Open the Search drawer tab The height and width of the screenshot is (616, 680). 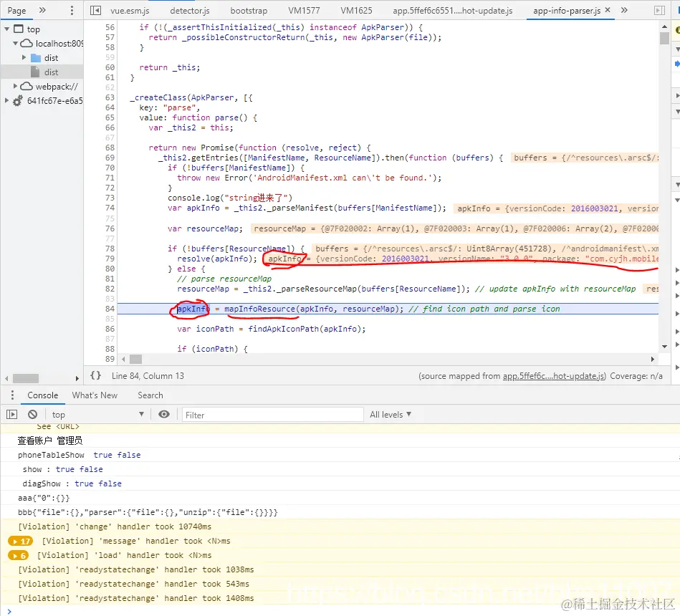(150, 395)
